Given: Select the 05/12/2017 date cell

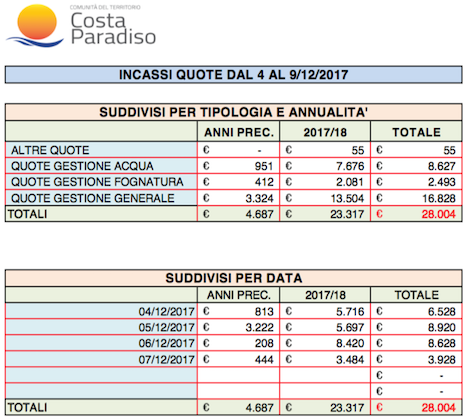Looking at the screenshot, I should (x=101, y=327).
